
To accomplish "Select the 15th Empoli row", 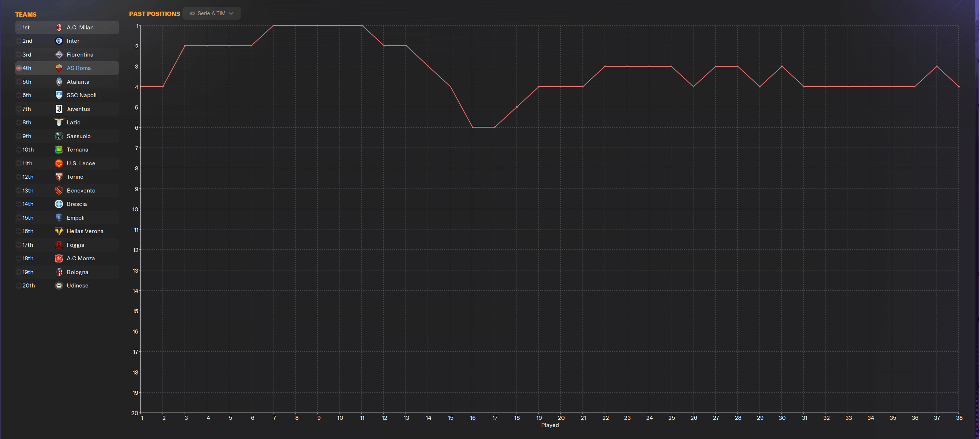I will point(67,218).
